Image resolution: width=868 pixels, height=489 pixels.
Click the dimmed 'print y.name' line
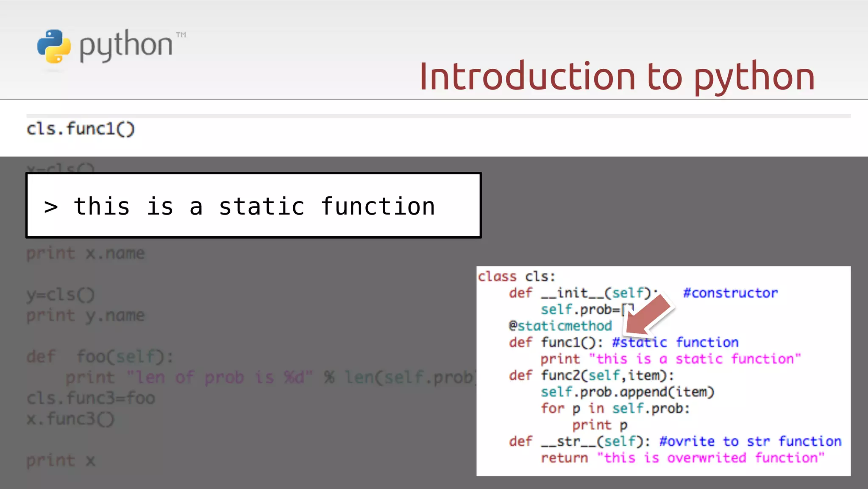[85, 316]
